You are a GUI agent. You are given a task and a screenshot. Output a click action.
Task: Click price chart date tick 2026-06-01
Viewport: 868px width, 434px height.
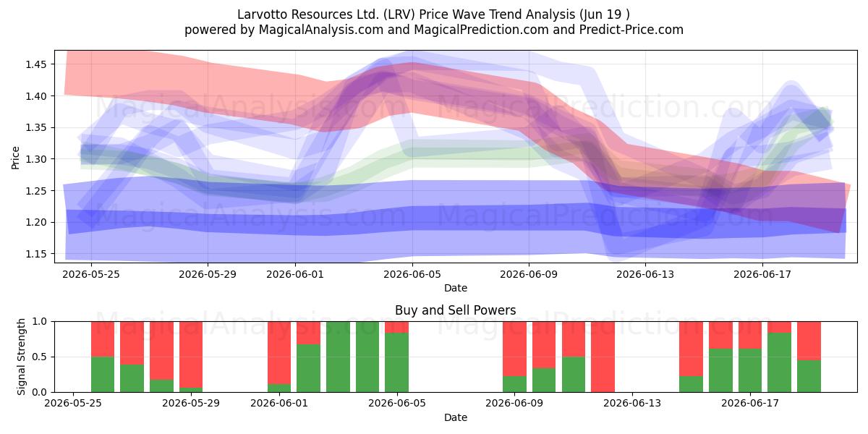click(x=295, y=274)
